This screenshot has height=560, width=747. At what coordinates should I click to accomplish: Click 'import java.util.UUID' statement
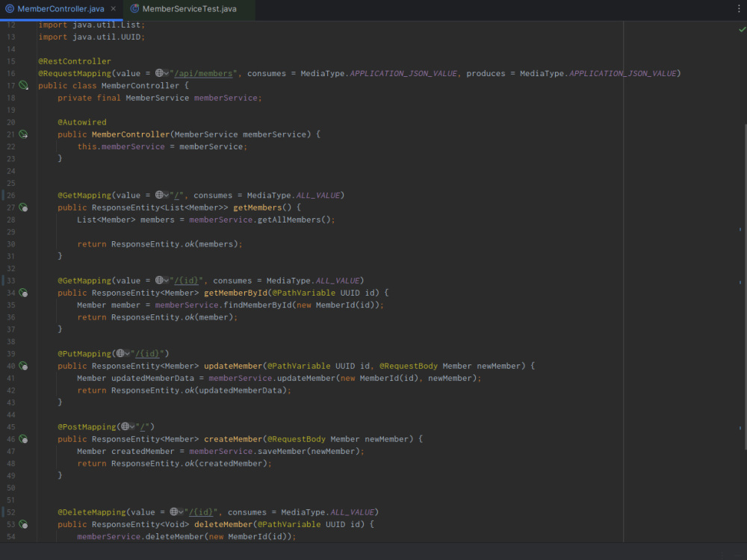click(91, 37)
